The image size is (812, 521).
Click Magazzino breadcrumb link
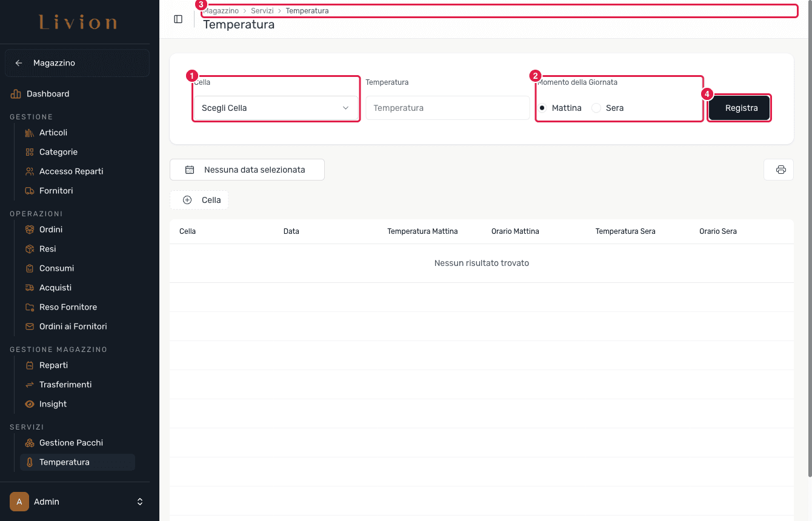221,11
